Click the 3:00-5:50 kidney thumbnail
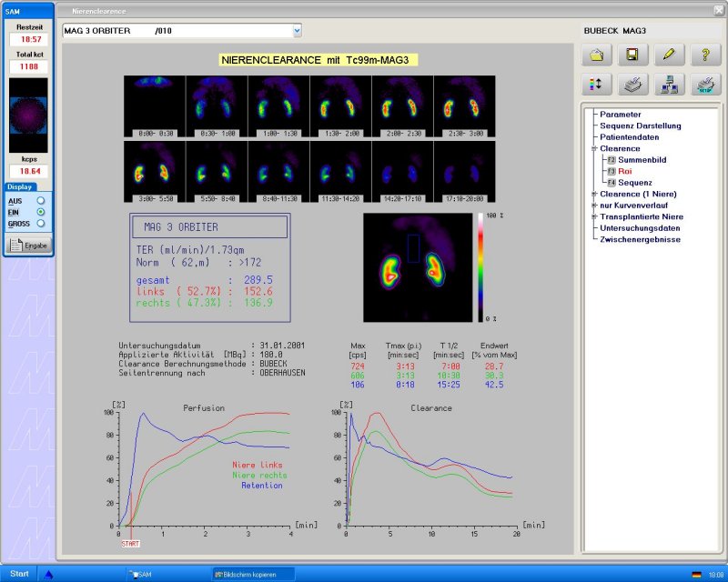Viewport: 728px width, 582px height. point(155,171)
